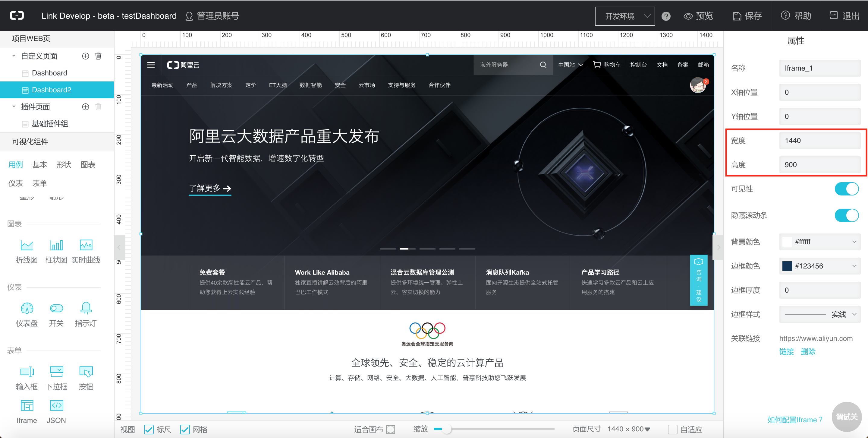The width and height of the screenshot is (868, 438).
Task: Open the 边框样式 实线 dropdown
Action: pos(820,314)
